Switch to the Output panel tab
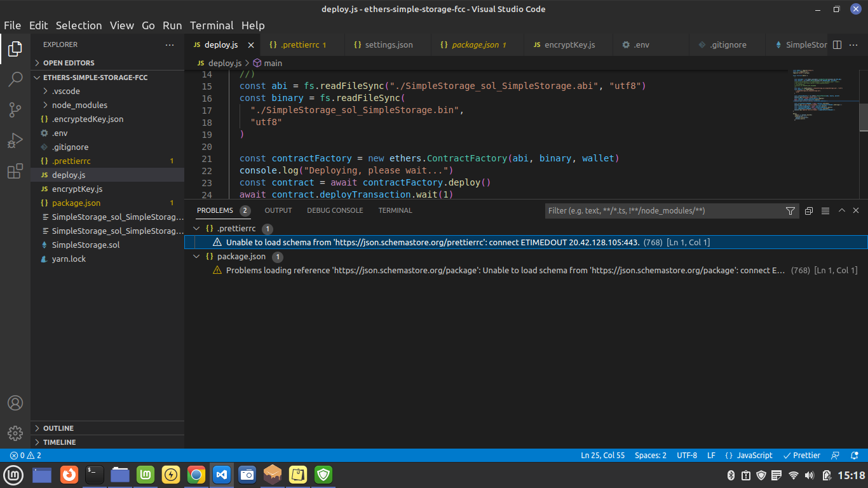868x488 pixels. pos(278,210)
